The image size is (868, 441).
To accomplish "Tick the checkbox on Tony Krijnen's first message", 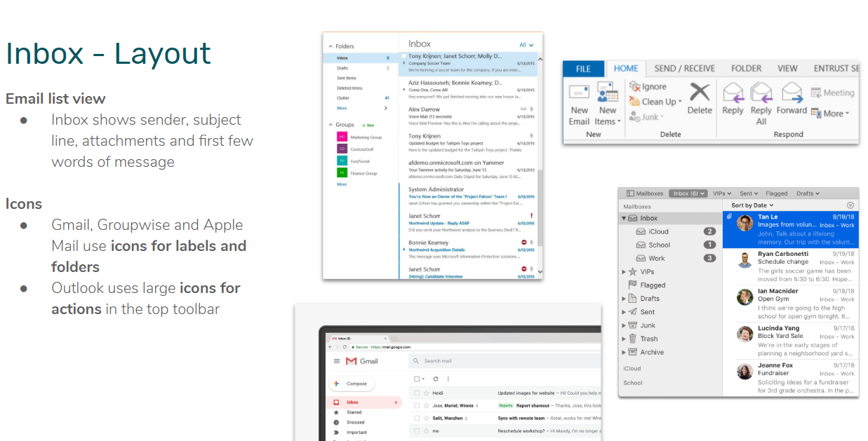I will (403, 55).
